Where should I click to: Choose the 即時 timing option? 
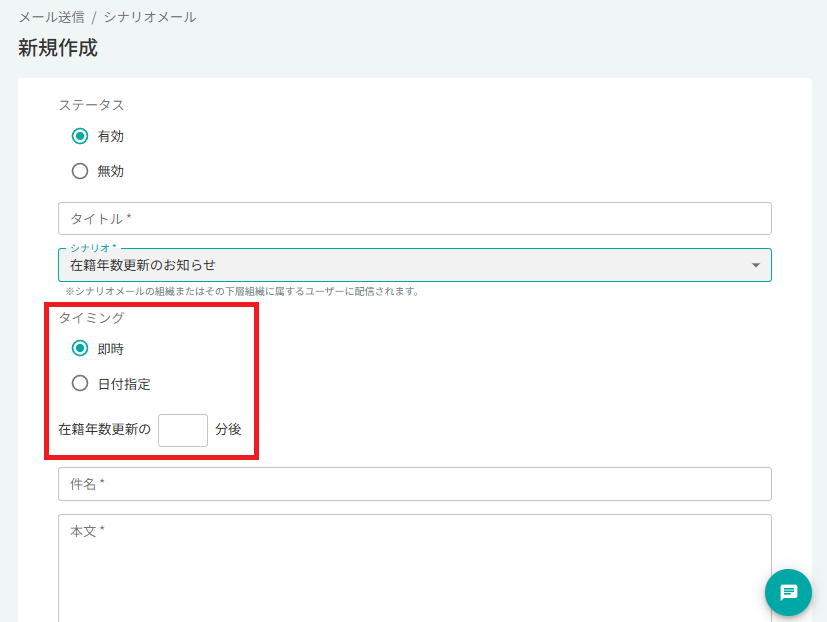click(x=80, y=348)
